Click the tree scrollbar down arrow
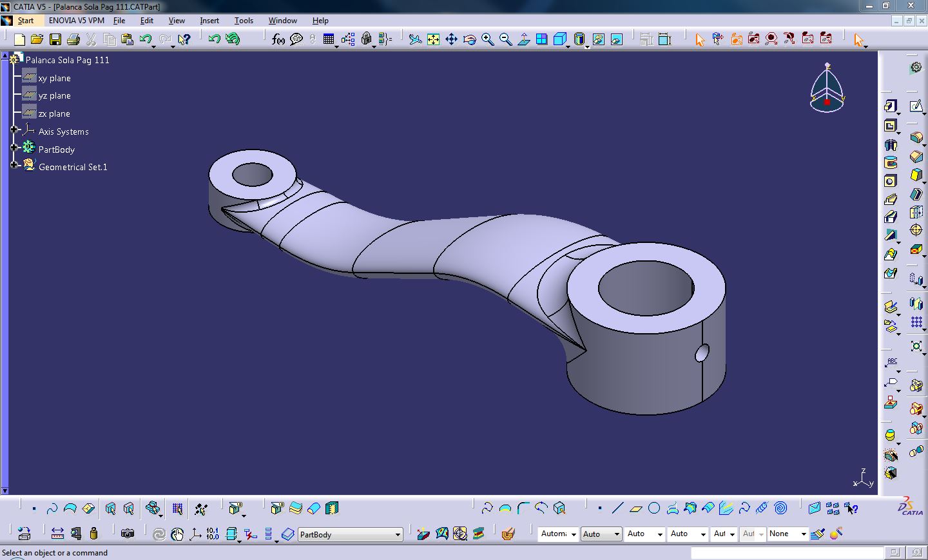The image size is (928, 560). (x=5, y=491)
